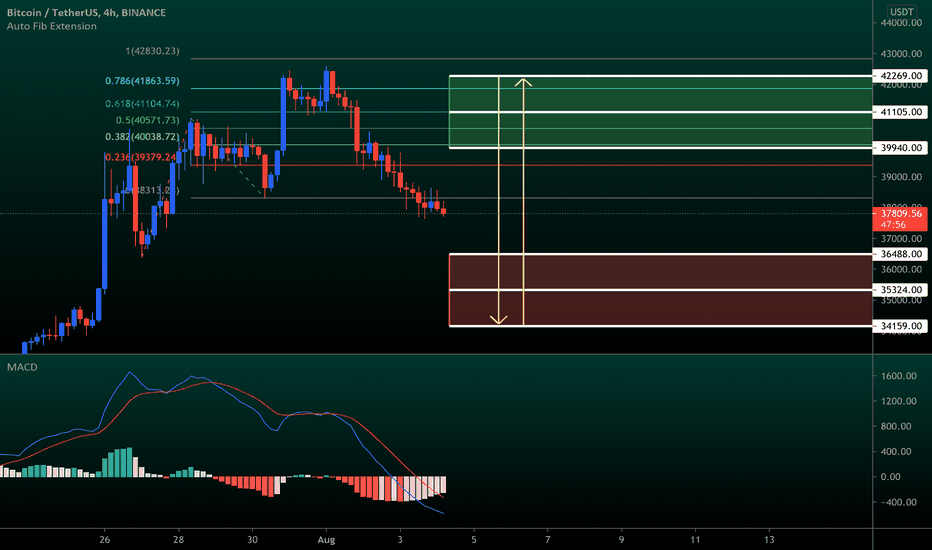Viewport: 932px width, 550px height.
Task: Click the 43000.00 price scale value
Action: click(901, 54)
